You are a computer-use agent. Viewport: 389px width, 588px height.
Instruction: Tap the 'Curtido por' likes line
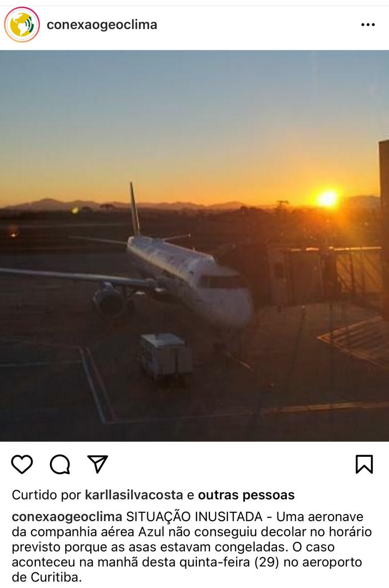coord(153,495)
